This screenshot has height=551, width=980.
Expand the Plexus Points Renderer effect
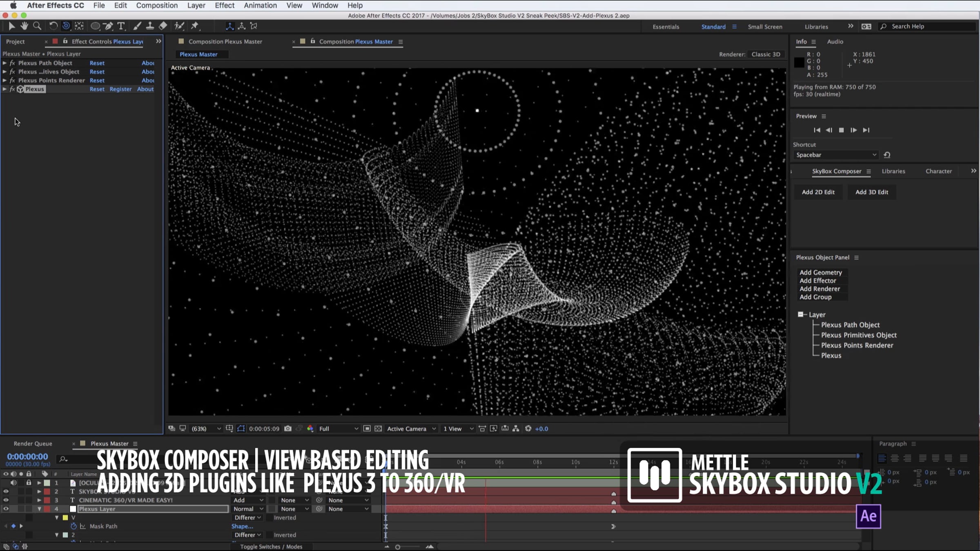click(4, 80)
